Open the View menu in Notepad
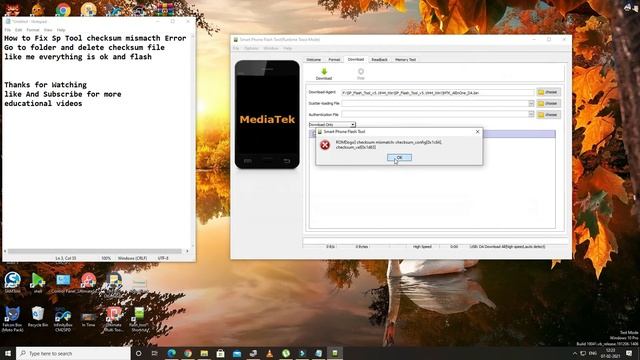Screen dimensions: 640x360 [48, 30]
